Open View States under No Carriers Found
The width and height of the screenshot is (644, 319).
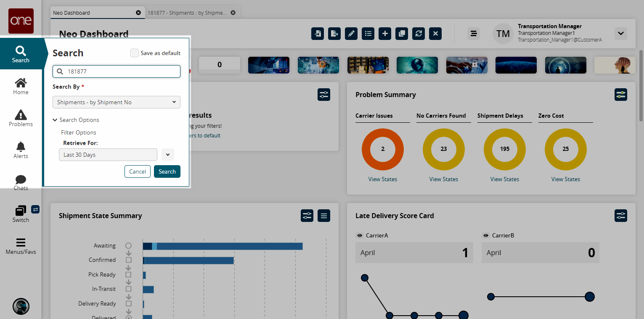(444, 179)
